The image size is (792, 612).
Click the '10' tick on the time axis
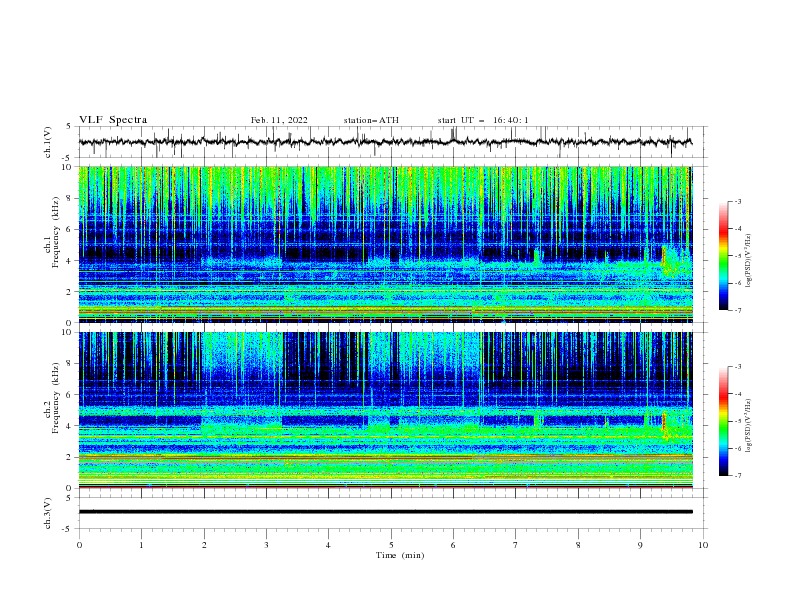coord(703,545)
